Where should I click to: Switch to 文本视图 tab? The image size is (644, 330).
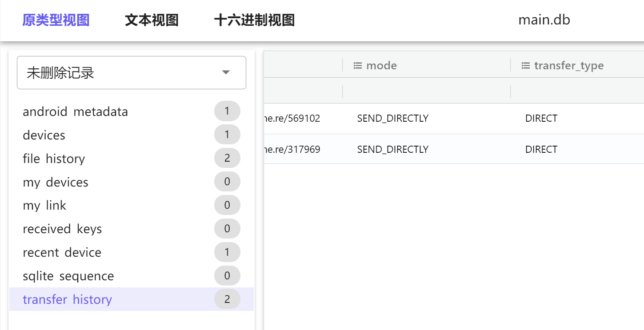(152, 20)
